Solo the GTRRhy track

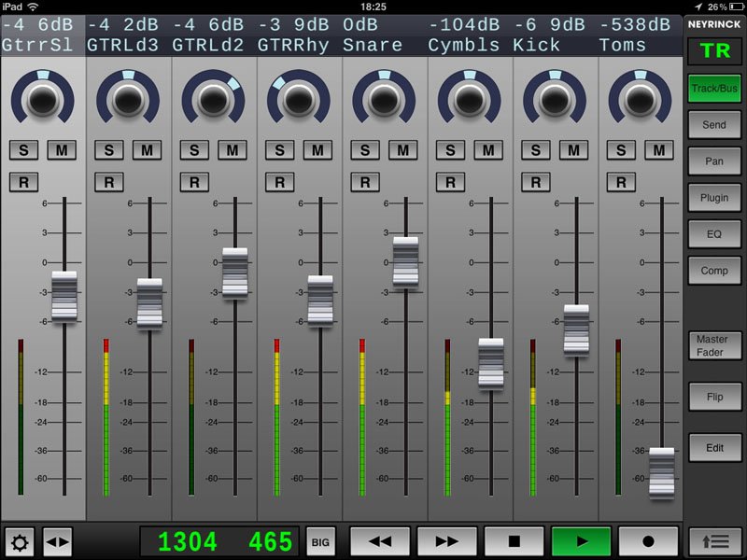(279, 150)
